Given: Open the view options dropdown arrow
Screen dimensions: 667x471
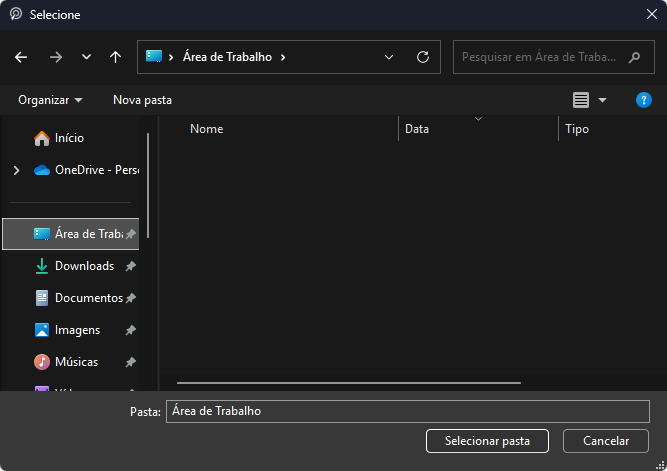Looking at the screenshot, I should pos(602,100).
